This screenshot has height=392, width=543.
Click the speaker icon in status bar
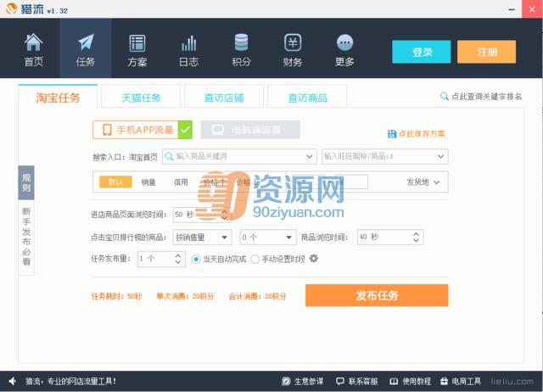[13, 381]
